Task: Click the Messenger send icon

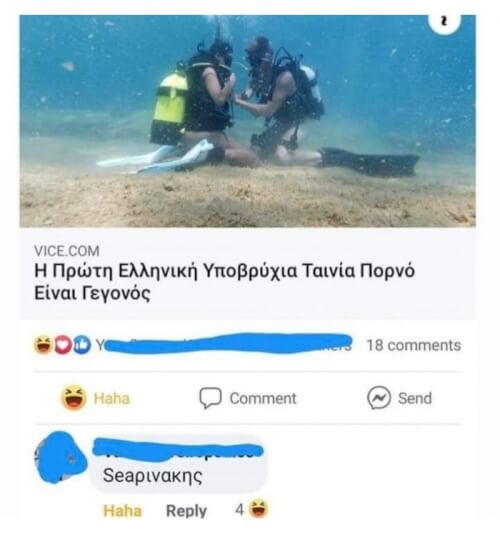Action: pyautogui.click(x=379, y=398)
